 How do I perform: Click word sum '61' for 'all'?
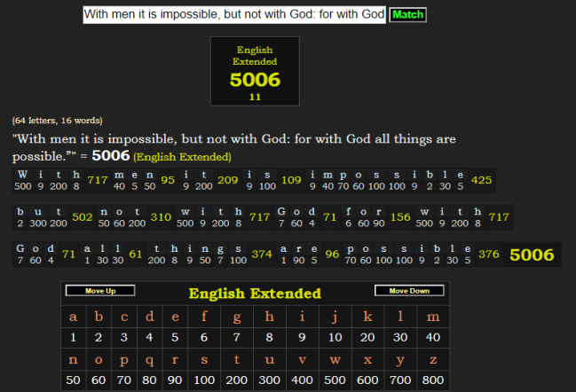coord(136,255)
